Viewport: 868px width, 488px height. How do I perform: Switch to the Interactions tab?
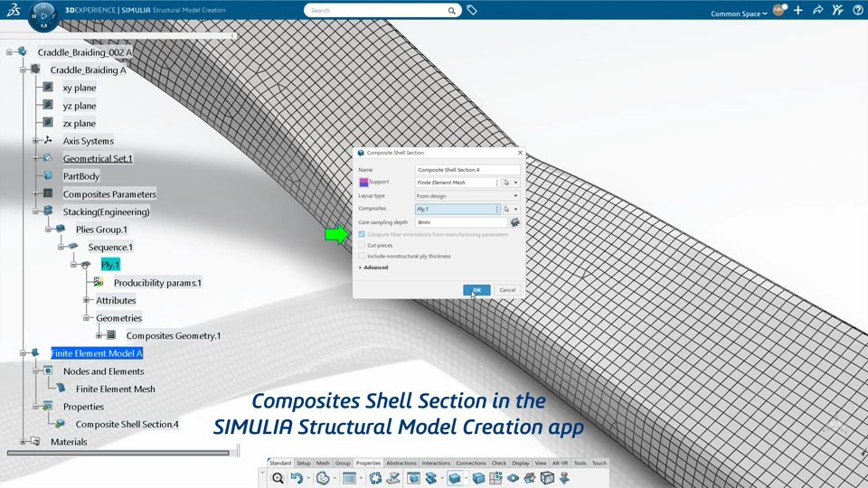click(x=436, y=463)
